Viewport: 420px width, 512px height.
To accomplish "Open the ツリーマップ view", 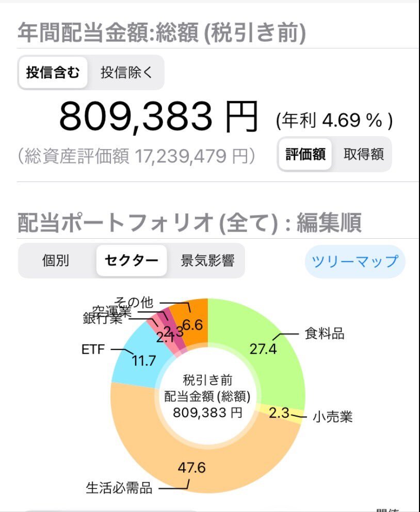I will point(355,261).
